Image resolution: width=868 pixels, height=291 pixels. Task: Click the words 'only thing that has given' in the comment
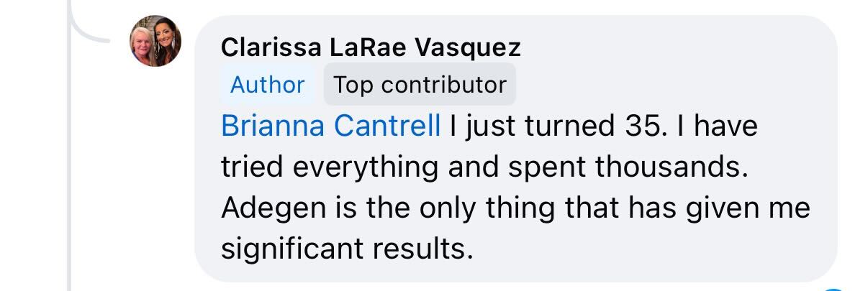point(572,208)
